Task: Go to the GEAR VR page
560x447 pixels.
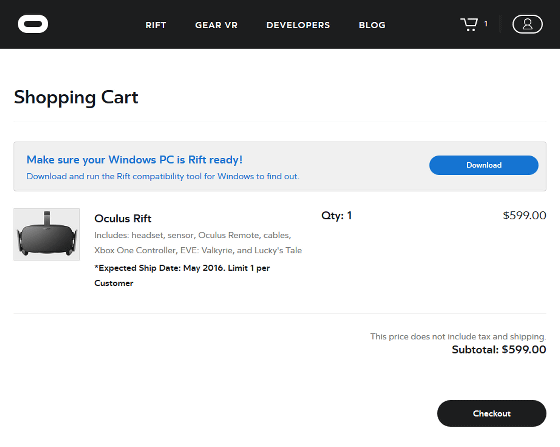Action: pyautogui.click(x=216, y=25)
